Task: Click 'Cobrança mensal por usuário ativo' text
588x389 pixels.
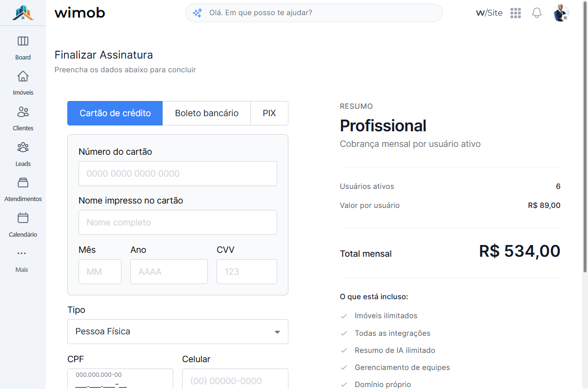Action: click(410, 144)
